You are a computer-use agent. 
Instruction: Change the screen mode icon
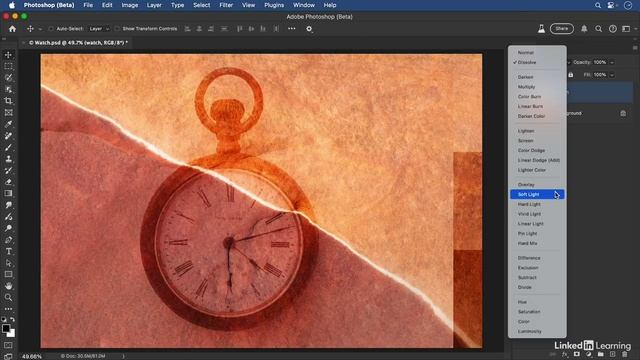pos(8,356)
